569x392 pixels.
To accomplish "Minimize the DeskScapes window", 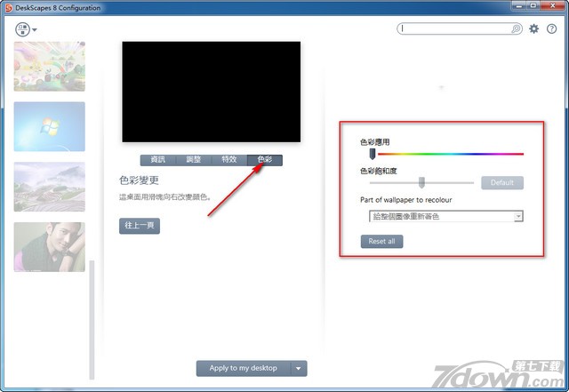I will pyautogui.click(x=519, y=5).
